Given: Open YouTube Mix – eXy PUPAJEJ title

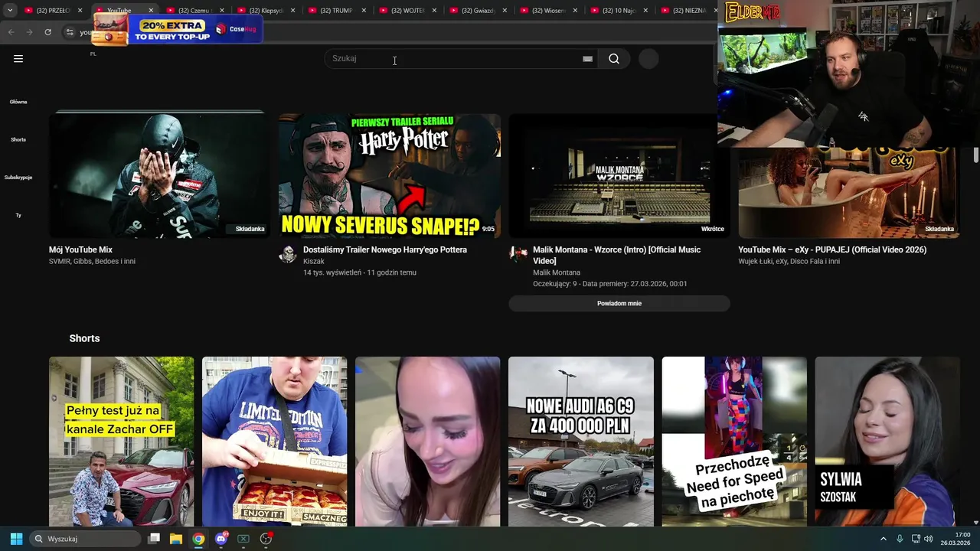Looking at the screenshot, I should 832,249.
